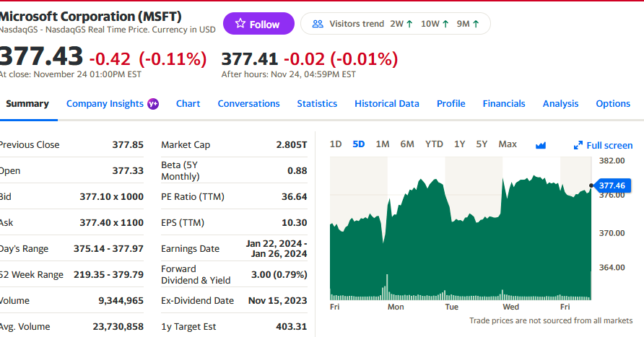The height and width of the screenshot is (337, 644).
Task: Select the 1D chart range
Action: [336, 144]
